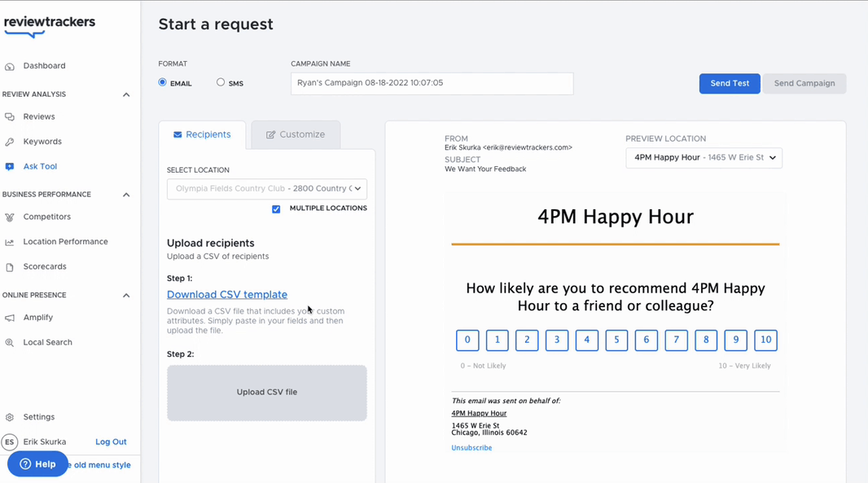Click the Settings gear icon
The width and height of the screenshot is (868, 483).
pos(10,417)
